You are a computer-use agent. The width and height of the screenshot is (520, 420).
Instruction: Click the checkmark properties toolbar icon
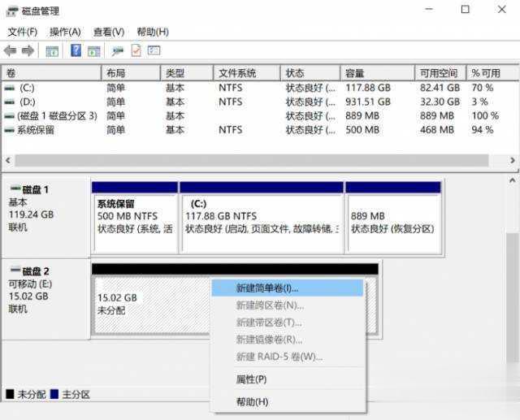(x=136, y=50)
